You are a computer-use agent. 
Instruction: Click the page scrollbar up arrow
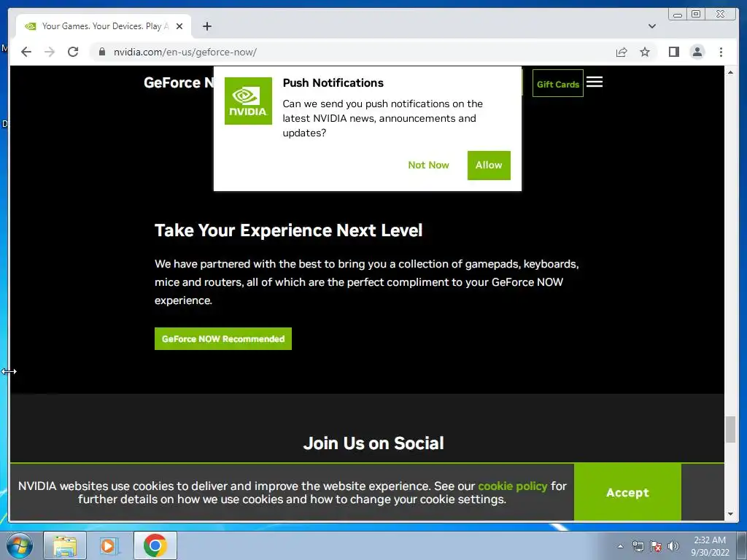730,72
